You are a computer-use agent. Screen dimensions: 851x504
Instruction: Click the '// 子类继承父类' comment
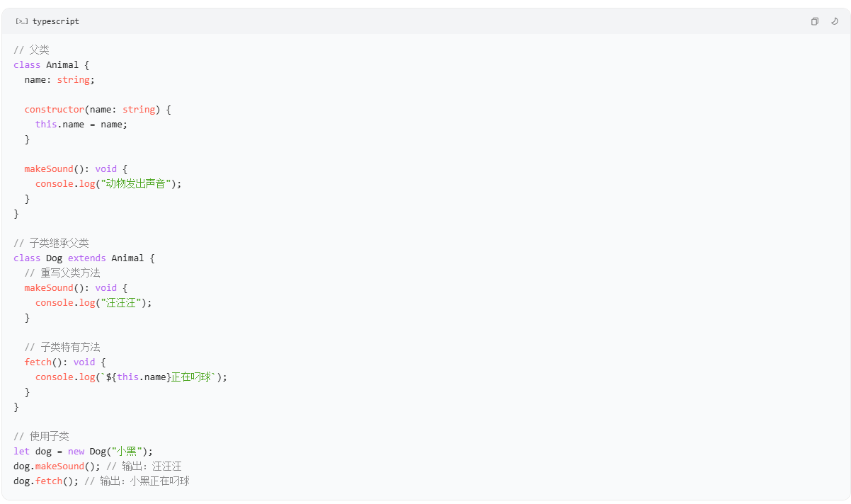click(51, 243)
